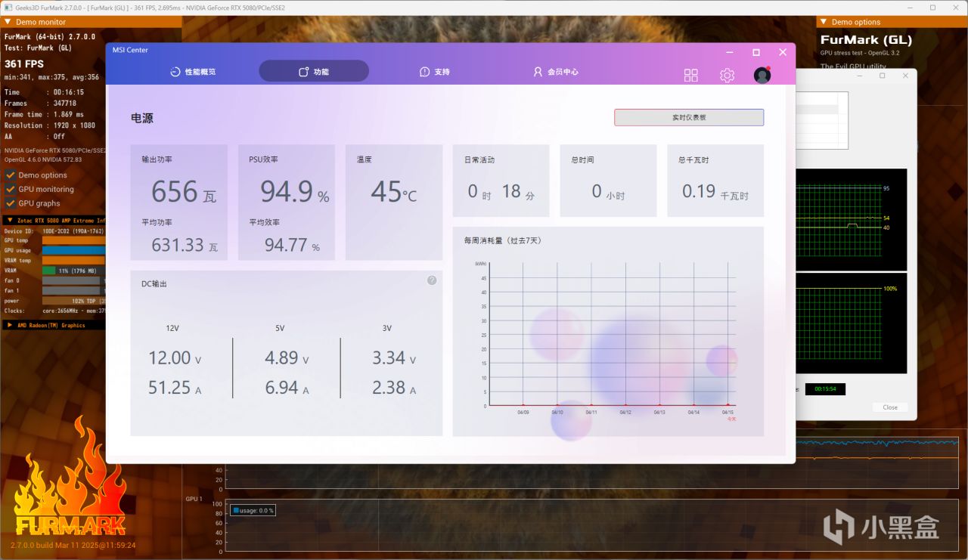The width and height of the screenshot is (968, 560).
Task: Click the 94.9 % PSU efficiency value
Action: click(x=295, y=193)
